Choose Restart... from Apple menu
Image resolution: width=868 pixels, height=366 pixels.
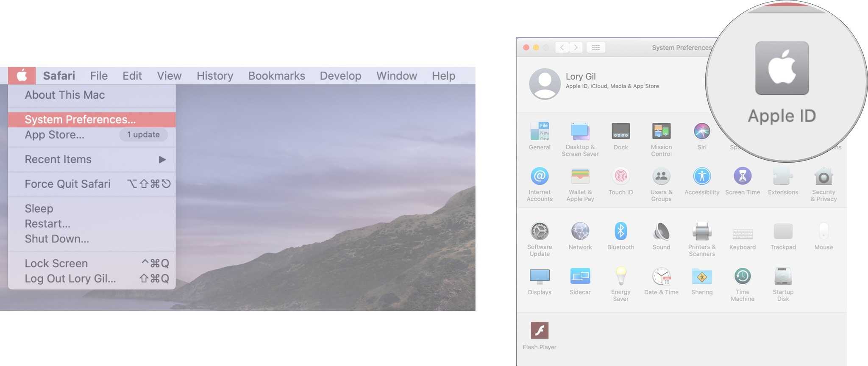92,224
